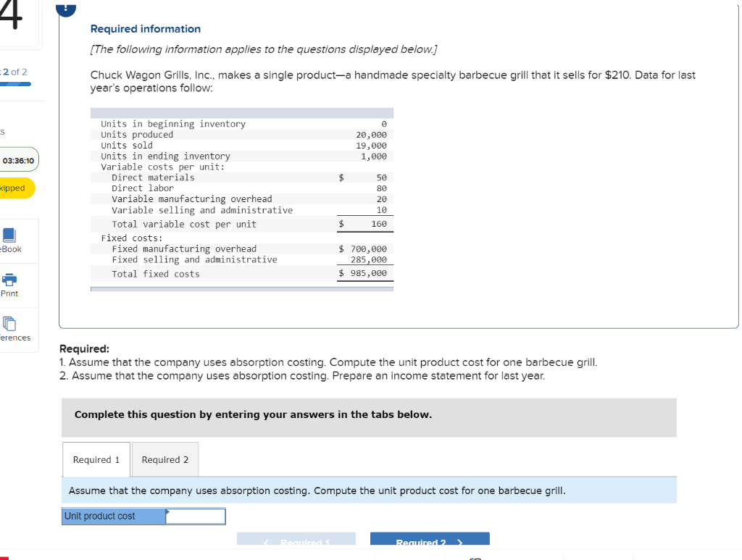742x560 pixels.
Task: Click the 'Fixed manufacturing overhead' label
Action: click(184, 248)
